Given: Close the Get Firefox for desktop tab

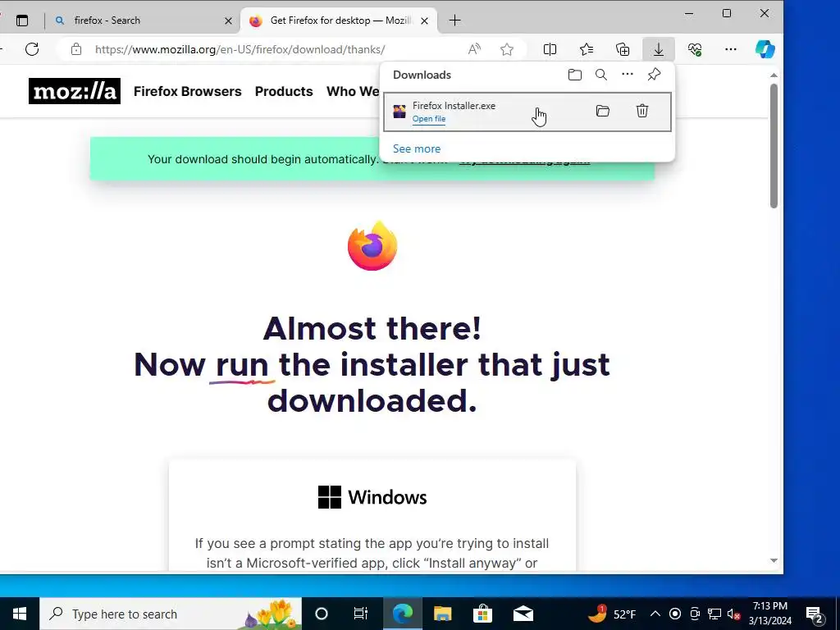Looking at the screenshot, I should pyautogui.click(x=424, y=21).
